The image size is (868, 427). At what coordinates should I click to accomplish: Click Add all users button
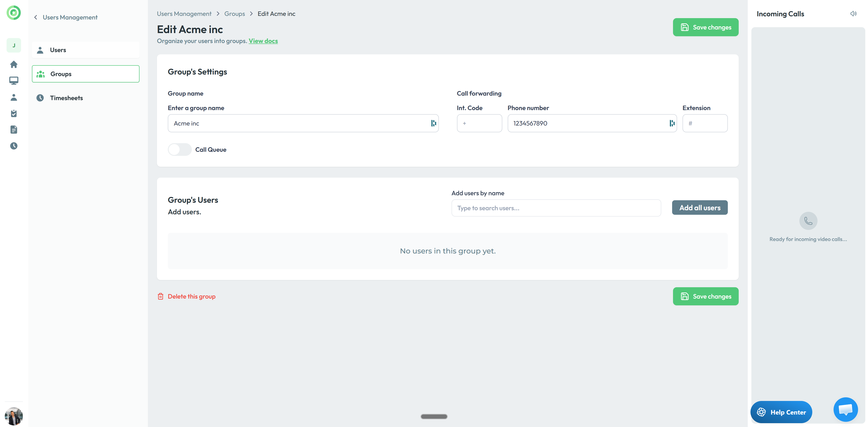coord(700,207)
